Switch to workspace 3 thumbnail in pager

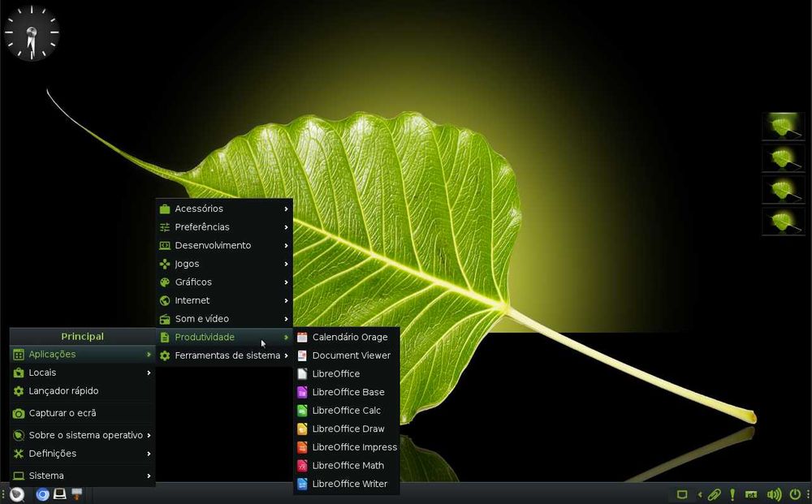(x=784, y=190)
